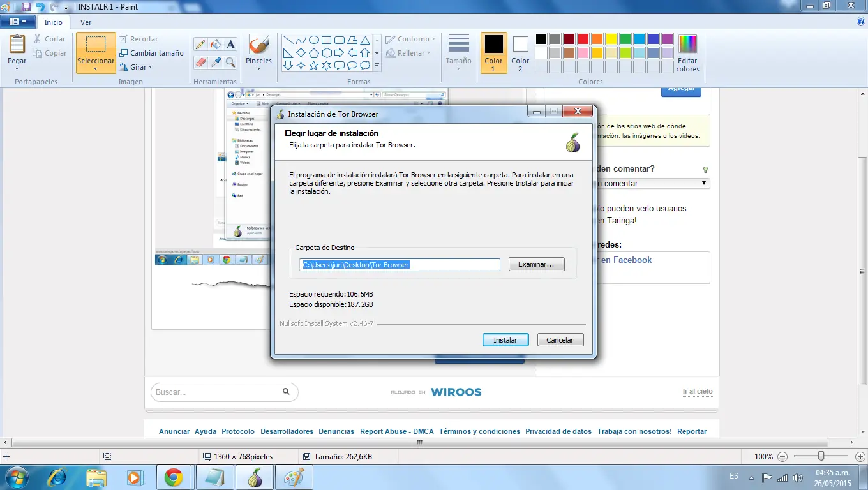The image size is (868, 490).
Task: Choose the five-point star shape
Action: tap(313, 65)
